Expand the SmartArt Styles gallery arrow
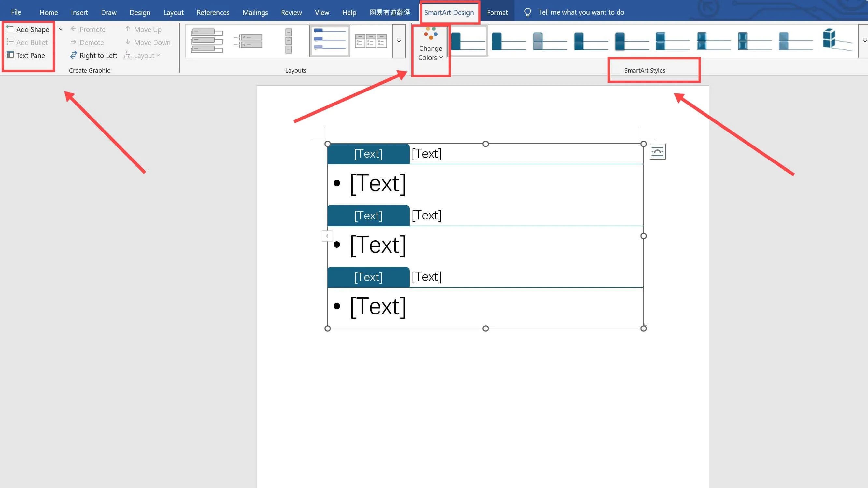Screen dimensions: 868x488 coord(864,41)
